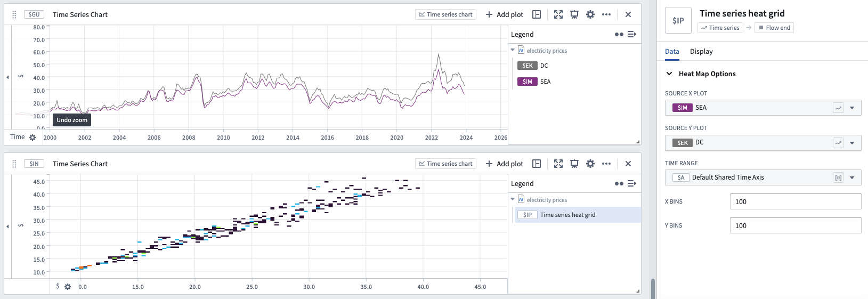868x299 pixels.
Task: Click the $IN chart ID tag
Action: click(34, 164)
